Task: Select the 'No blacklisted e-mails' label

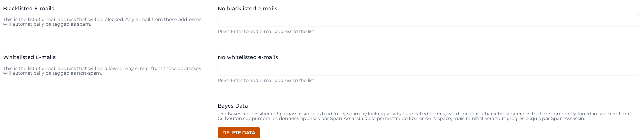Action: [x=247, y=9]
